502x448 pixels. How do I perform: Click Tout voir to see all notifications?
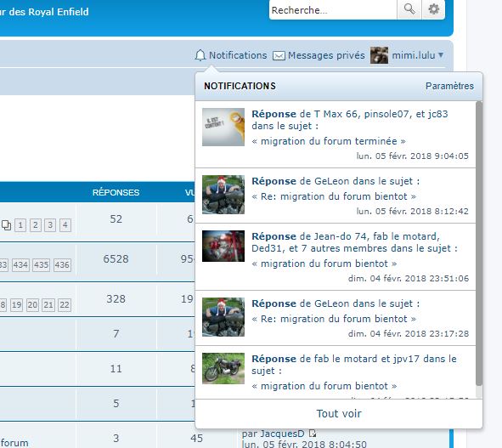[339, 413]
